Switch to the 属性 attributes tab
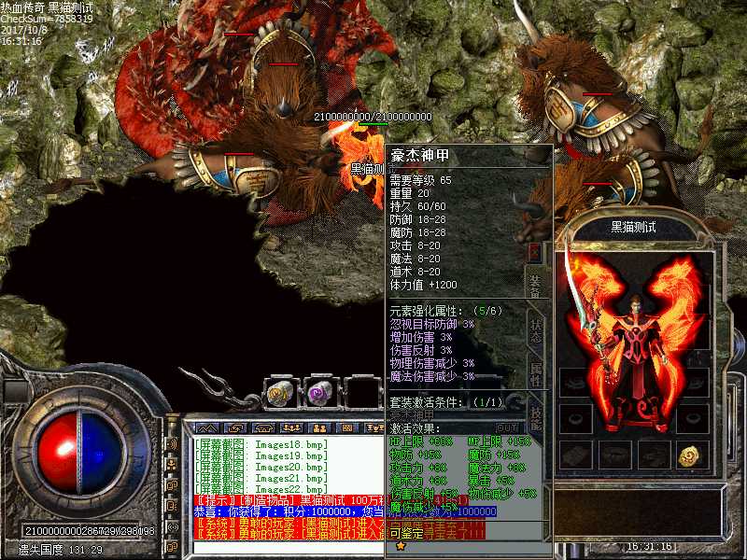This screenshot has height=560, width=747. point(536,375)
